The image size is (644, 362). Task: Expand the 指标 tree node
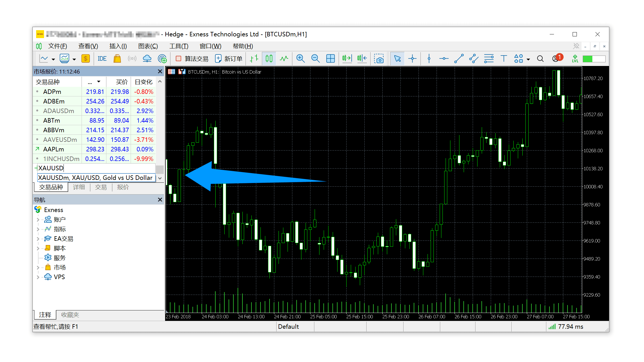point(38,229)
